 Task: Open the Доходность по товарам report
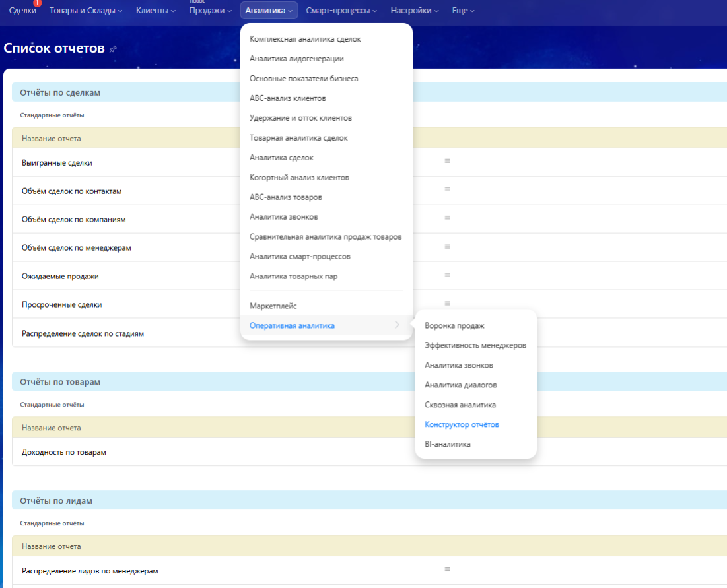pos(64,452)
